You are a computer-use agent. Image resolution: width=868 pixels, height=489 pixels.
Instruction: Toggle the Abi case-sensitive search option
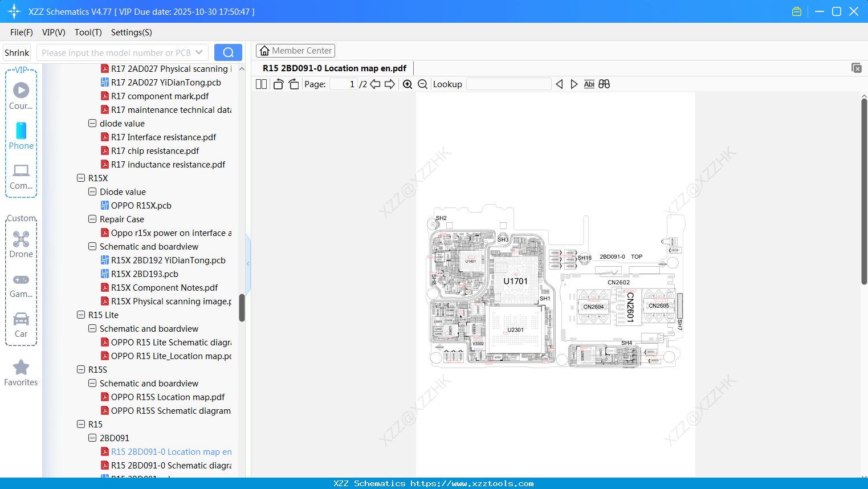tap(589, 84)
